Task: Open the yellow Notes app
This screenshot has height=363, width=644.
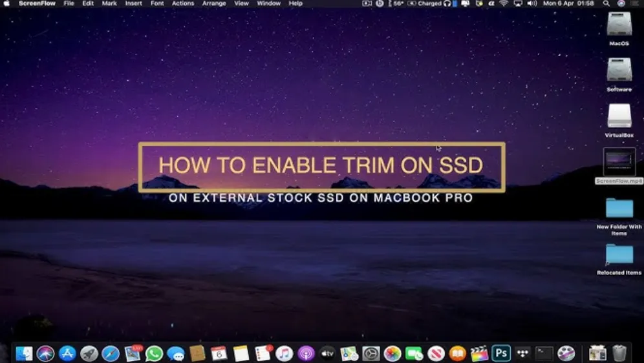Action: [x=241, y=353]
